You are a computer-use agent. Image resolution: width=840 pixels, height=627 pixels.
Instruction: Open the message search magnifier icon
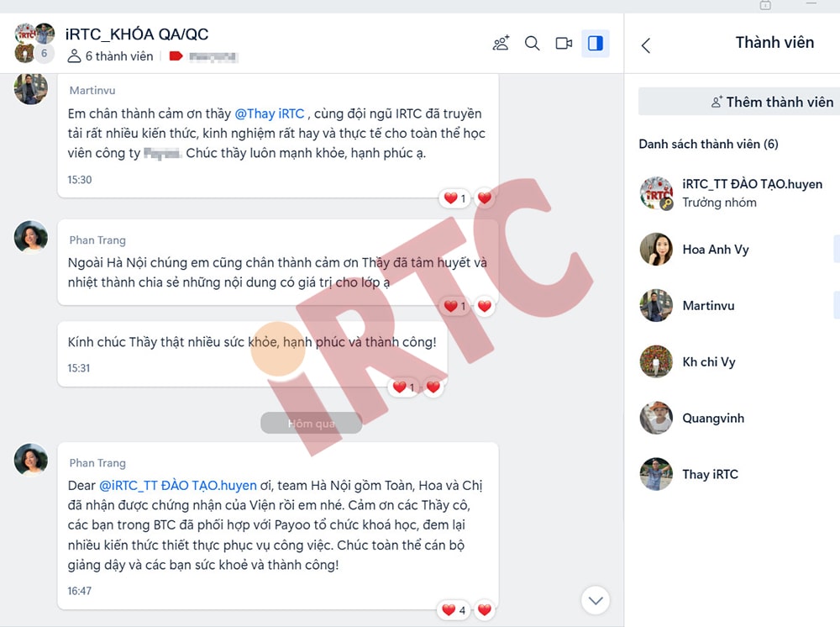[532, 43]
